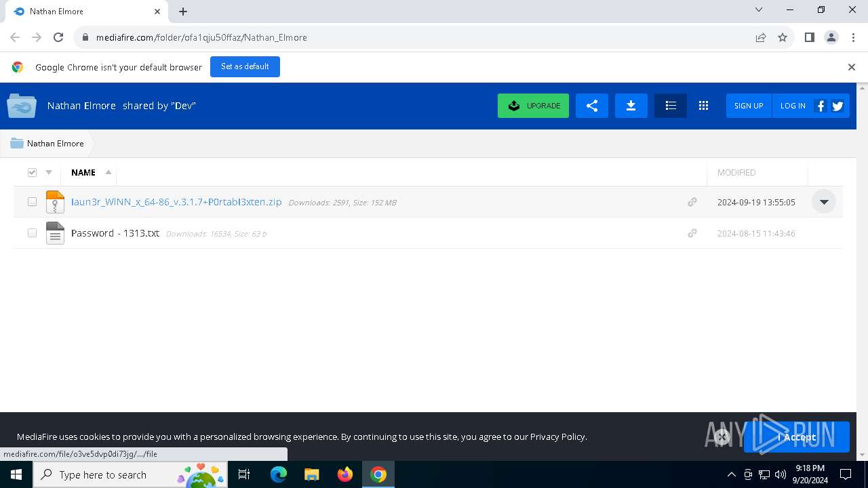
Task: Click the address bar URL
Action: [201, 37]
